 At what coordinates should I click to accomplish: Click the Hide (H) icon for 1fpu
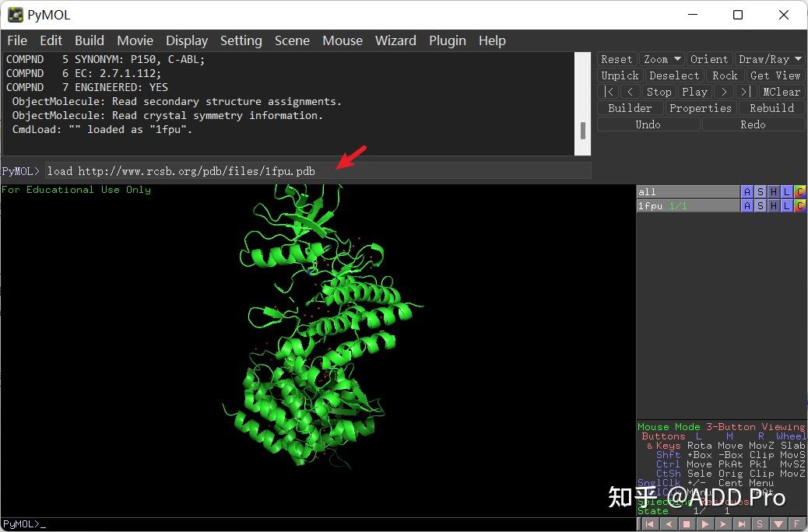point(773,205)
